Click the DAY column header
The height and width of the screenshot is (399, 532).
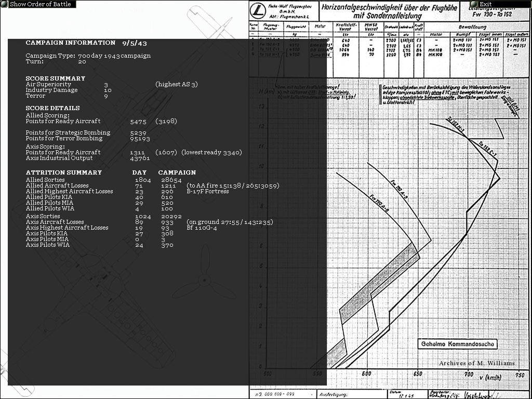[139, 172]
